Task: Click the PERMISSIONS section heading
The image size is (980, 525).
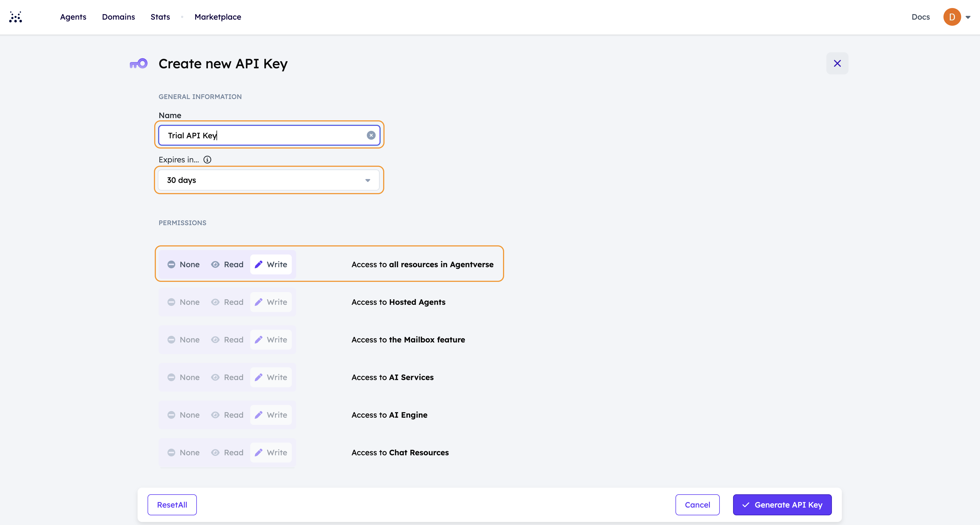Action: point(182,223)
